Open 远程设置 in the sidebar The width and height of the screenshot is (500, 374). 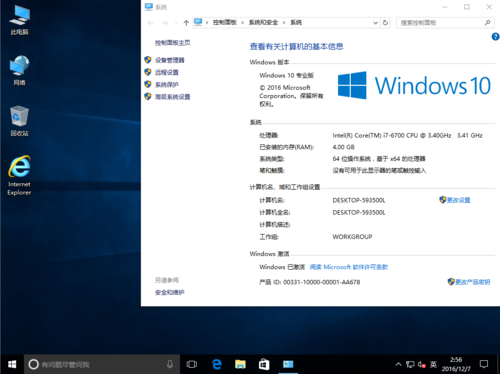pyautogui.click(x=167, y=72)
